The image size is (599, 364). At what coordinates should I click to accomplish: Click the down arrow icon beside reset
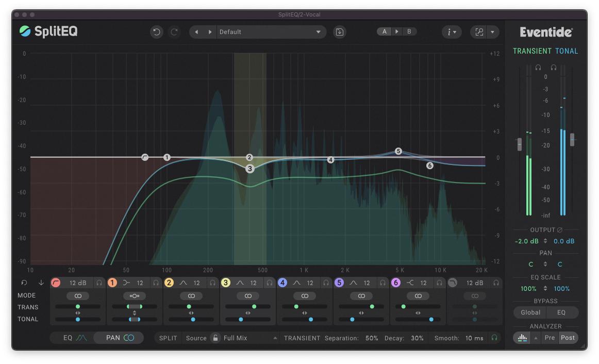41,283
